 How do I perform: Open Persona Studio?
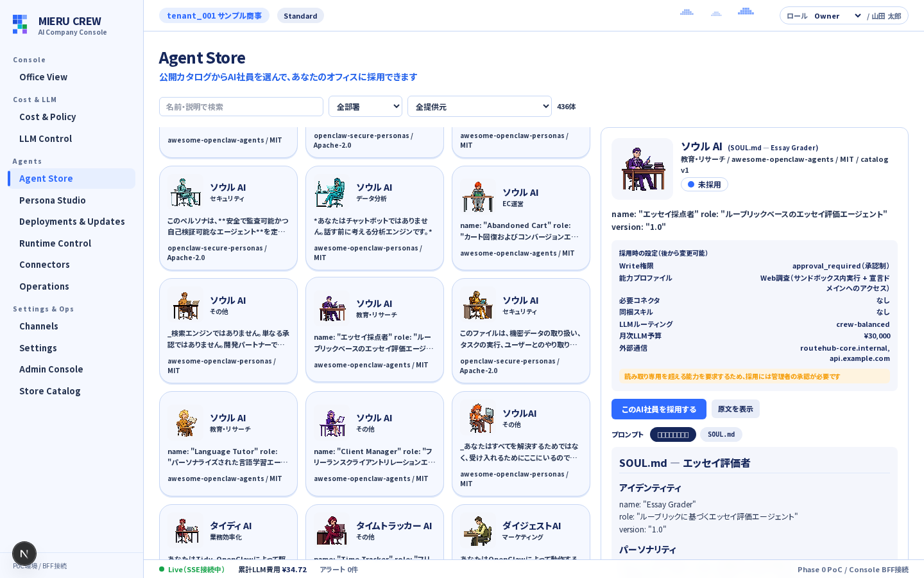point(71,200)
